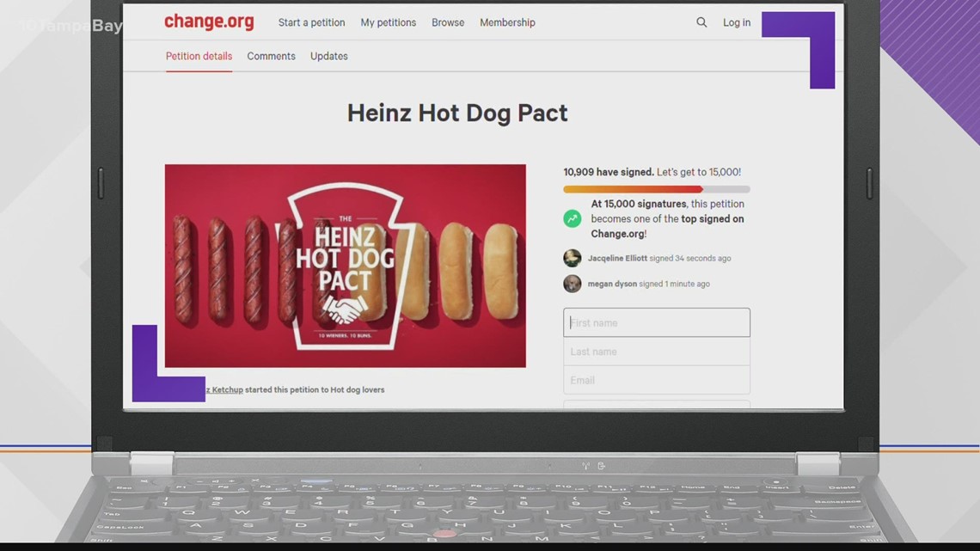Screen dimensions: 980x551
Task: Focus the Last name field
Action: [x=656, y=352]
